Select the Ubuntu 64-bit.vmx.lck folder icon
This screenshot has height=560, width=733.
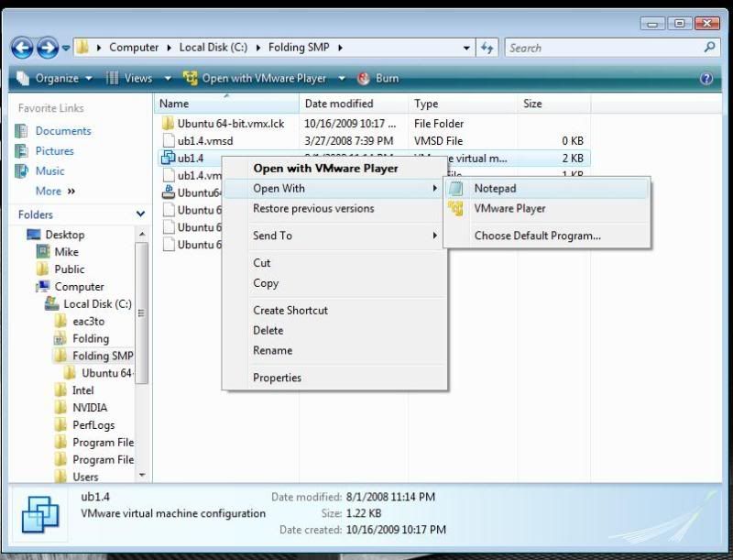point(168,123)
